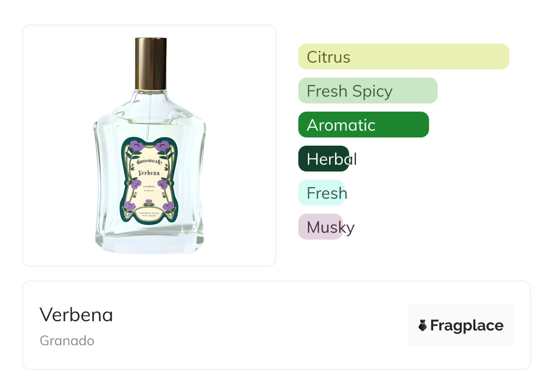Screen dimensions: 553x392
Task: Click the Verbena script on the bottle label
Action: click(x=149, y=173)
